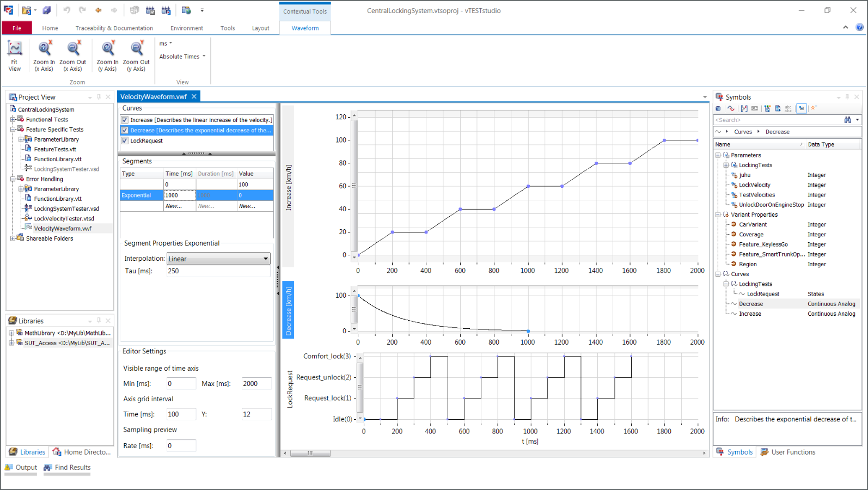Close the VelocityWaveform.vwf document tab

(194, 96)
